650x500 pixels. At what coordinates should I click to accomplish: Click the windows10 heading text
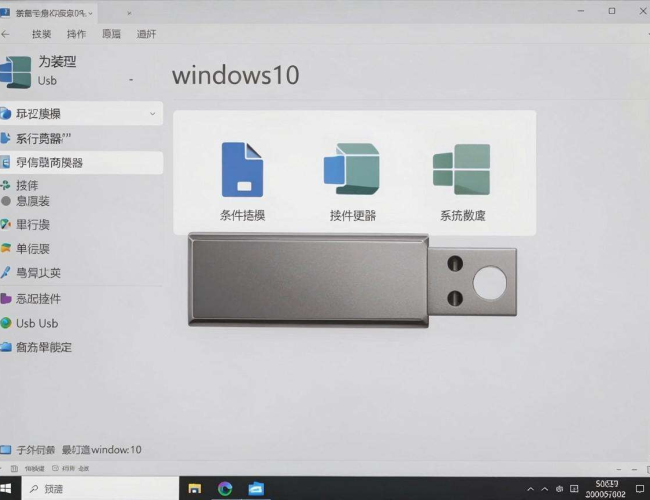click(x=235, y=75)
